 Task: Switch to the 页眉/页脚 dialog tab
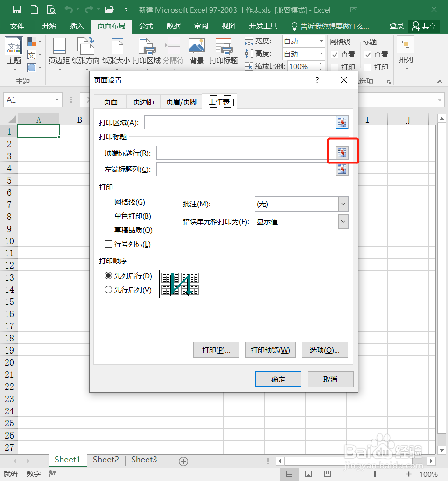pos(181,101)
